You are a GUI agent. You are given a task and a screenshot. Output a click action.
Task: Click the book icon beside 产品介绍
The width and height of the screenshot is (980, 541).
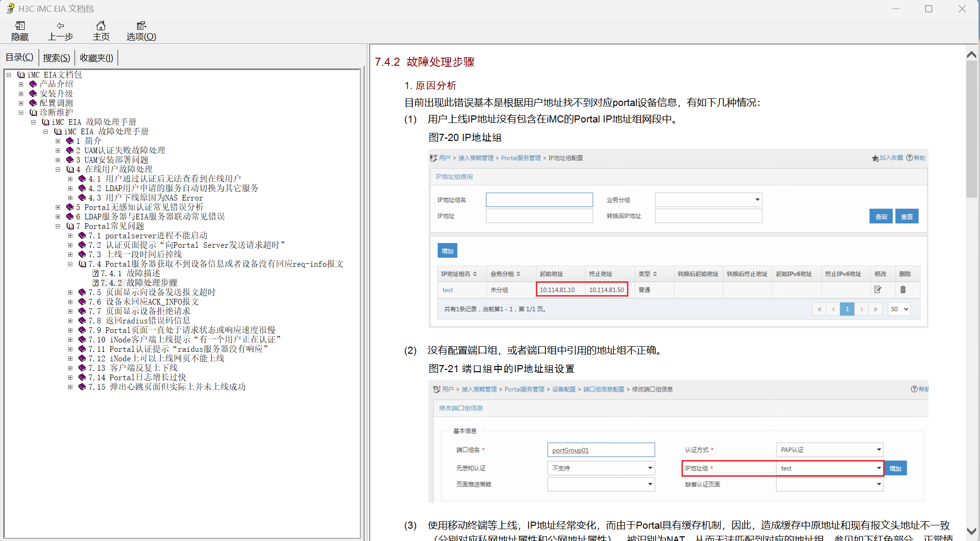tap(33, 84)
